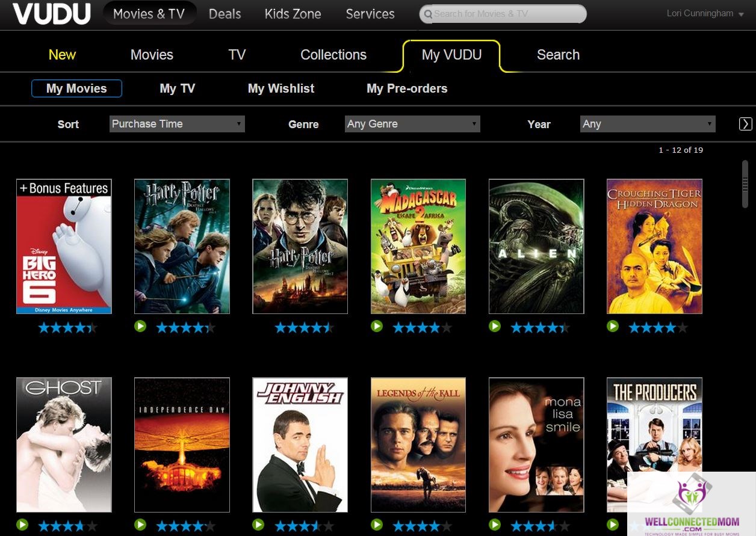Click the next filter arrow button
756x536 pixels.
pyautogui.click(x=745, y=124)
